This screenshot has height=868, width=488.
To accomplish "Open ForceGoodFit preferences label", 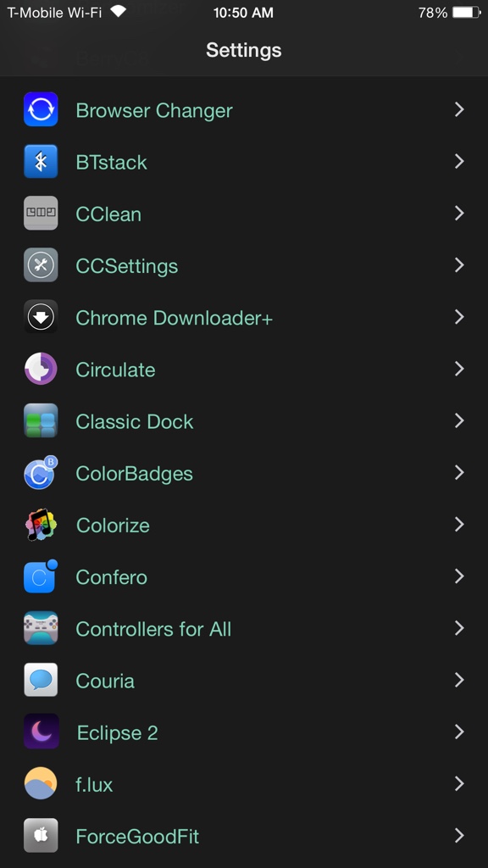I will click(x=137, y=836).
